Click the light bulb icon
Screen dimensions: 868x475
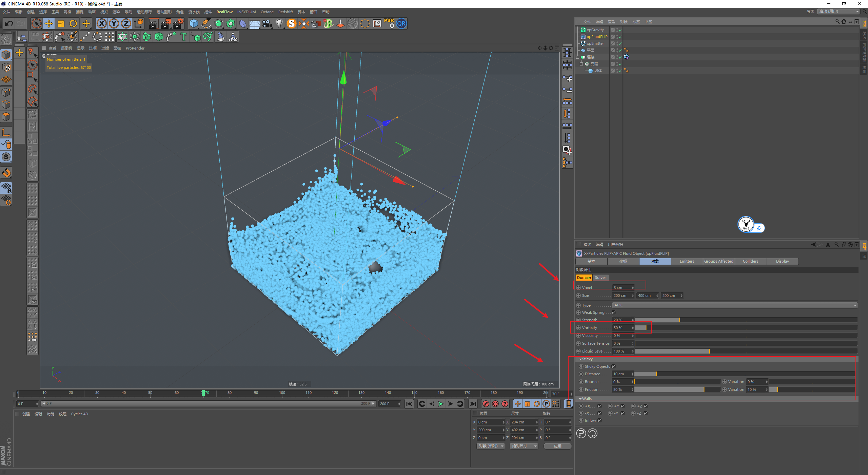click(279, 23)
